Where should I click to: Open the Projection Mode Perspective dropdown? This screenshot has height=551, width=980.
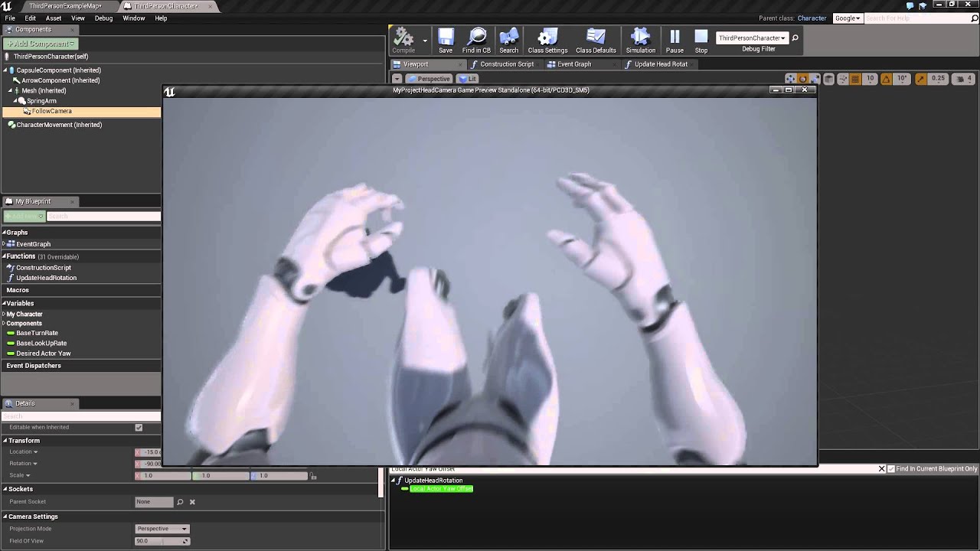(162, 529)
